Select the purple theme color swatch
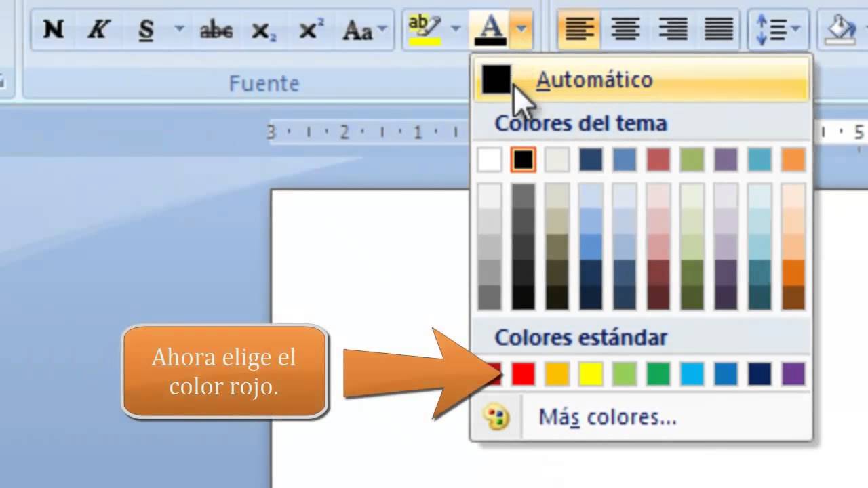The image size is (868, 488). pos(726,160)
